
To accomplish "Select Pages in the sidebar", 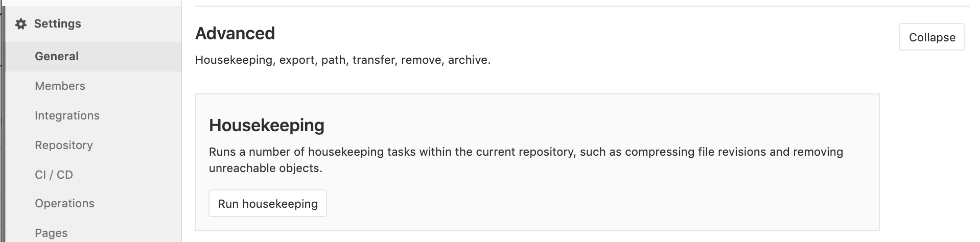I will pyautogui.click(x=51, y=233).
